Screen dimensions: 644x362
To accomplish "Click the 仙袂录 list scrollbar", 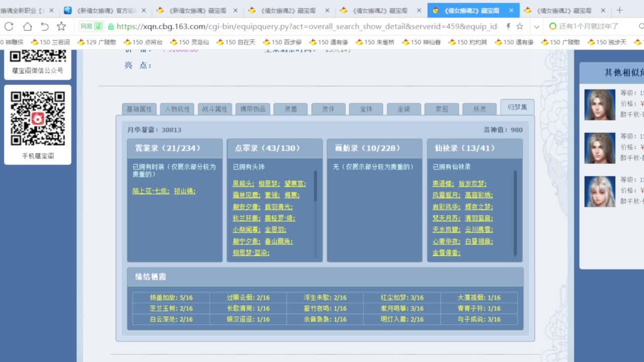I will pyautogui.click(x=515, y=214).
